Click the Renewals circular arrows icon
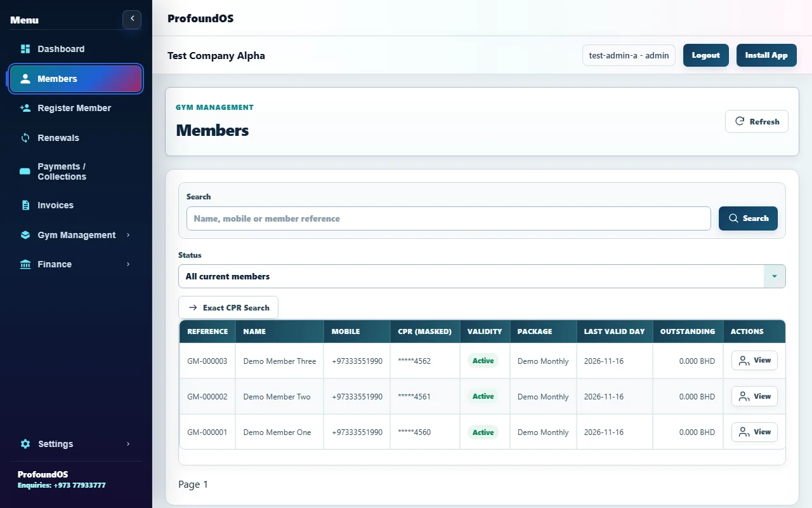Screen dimensions: 812x508 tap(25, 138)
